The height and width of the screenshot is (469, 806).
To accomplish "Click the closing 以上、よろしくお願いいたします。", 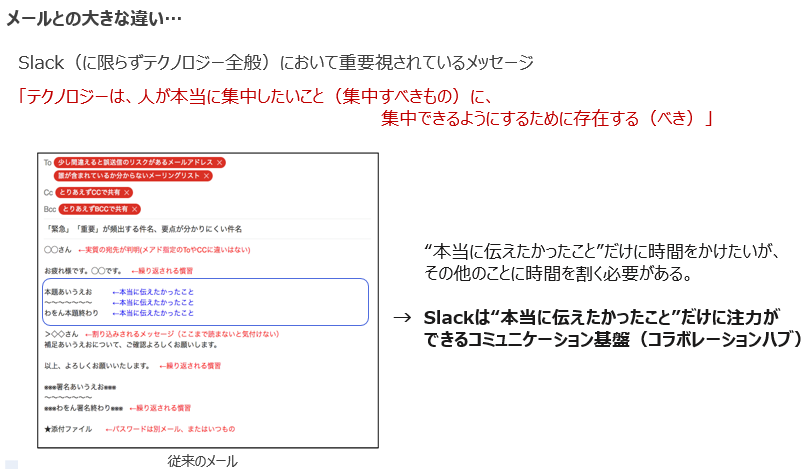I will pos(97,366).
